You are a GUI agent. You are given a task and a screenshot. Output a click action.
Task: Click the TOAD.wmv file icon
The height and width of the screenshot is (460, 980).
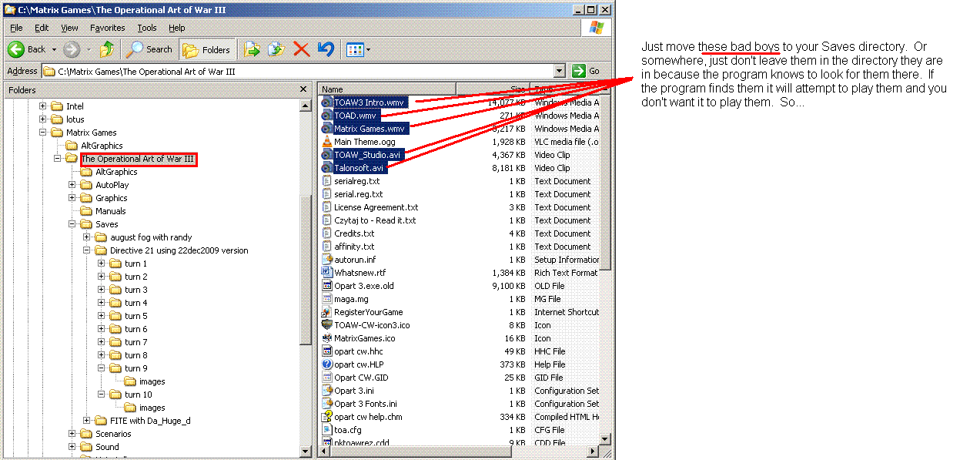326,116
